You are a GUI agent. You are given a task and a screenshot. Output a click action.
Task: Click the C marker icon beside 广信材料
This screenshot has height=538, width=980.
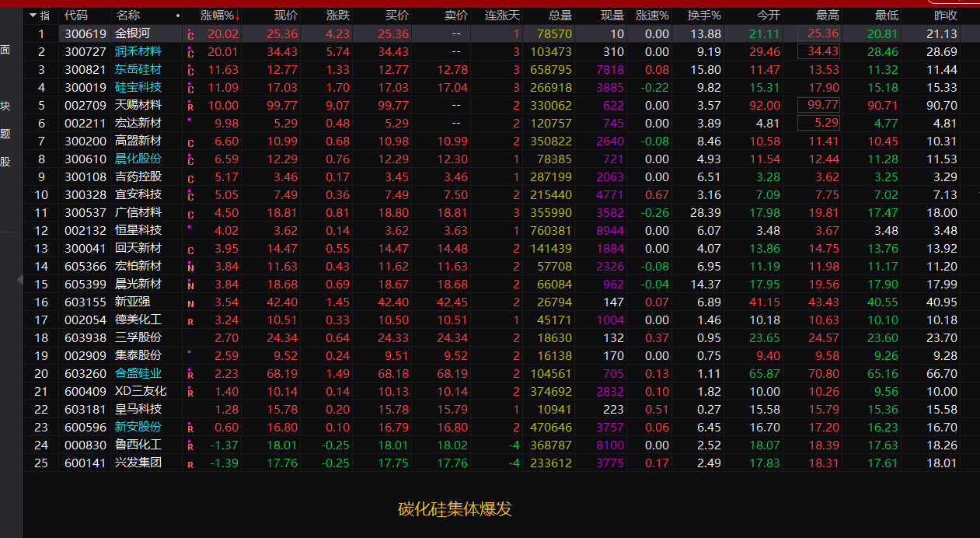190,215
